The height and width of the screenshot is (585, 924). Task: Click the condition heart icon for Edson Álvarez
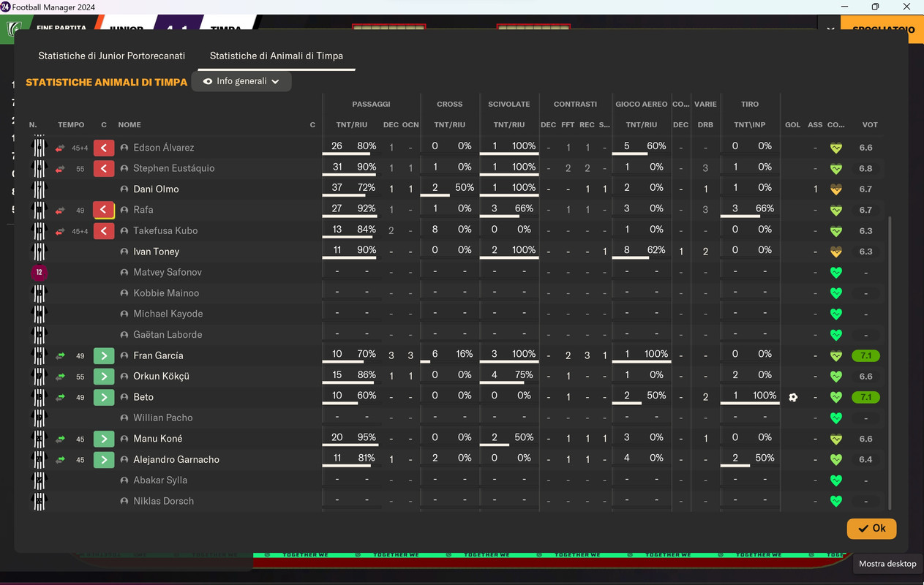tap(836, 148)
